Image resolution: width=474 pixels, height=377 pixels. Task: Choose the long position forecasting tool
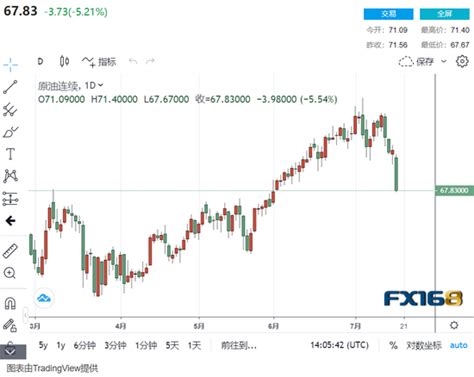coord(10,199)
